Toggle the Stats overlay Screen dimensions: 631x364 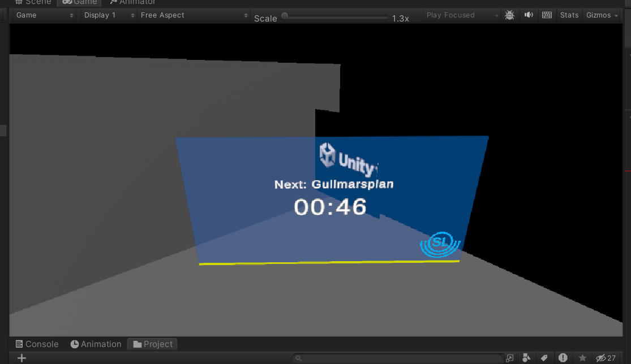(569, 15)
